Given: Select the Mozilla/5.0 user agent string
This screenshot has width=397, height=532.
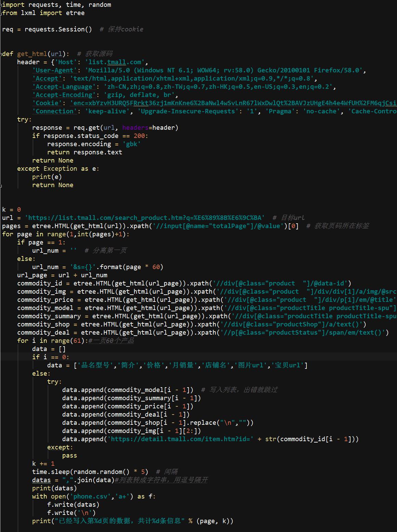Looking at the screenshot, I should (x=224, y=70).
